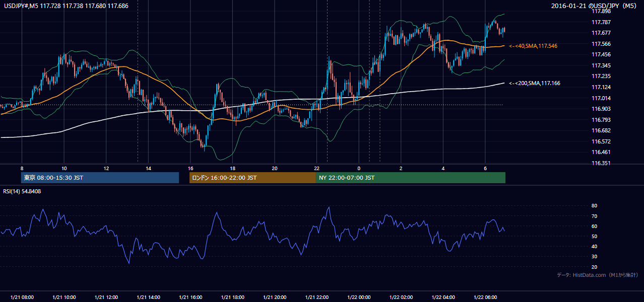
Task: Click the RSI 40 level label
Action: click(594, 246)
